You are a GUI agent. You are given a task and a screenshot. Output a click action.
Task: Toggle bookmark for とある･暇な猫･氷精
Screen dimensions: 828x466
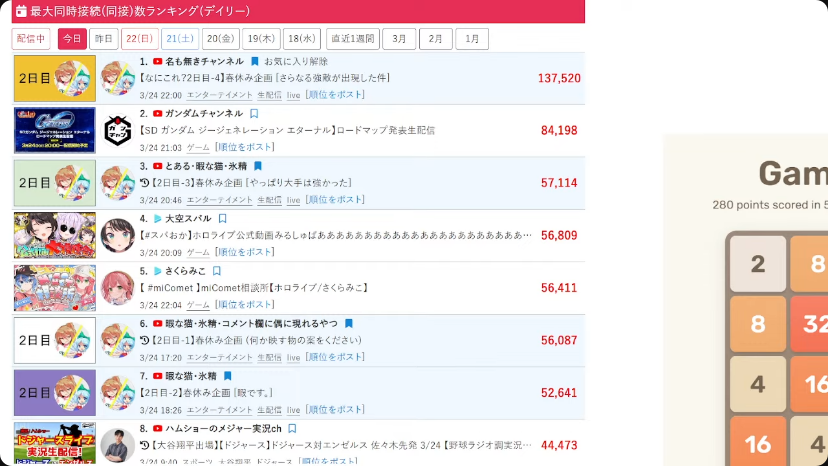[258, 166]
